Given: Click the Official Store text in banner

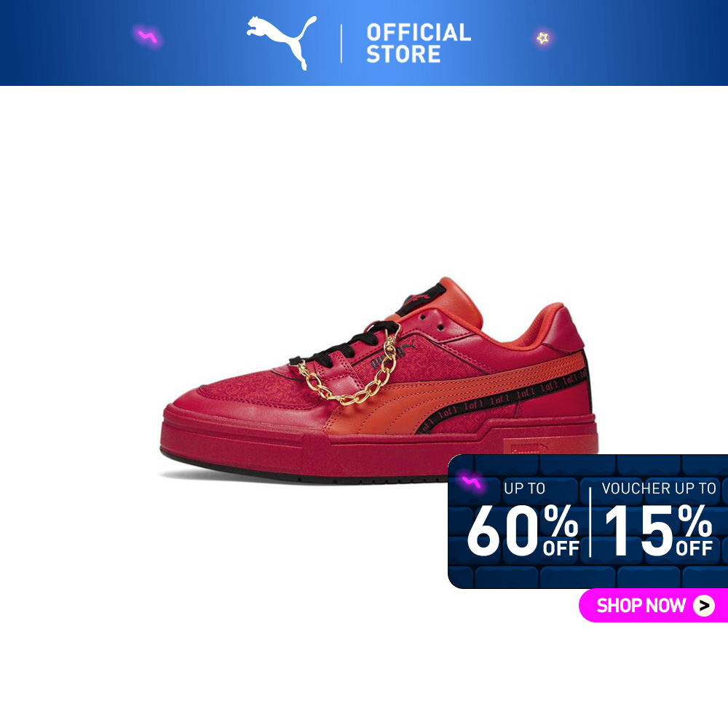Looking at the screenshot, I should pyautogui.click(x=419, y=43).
